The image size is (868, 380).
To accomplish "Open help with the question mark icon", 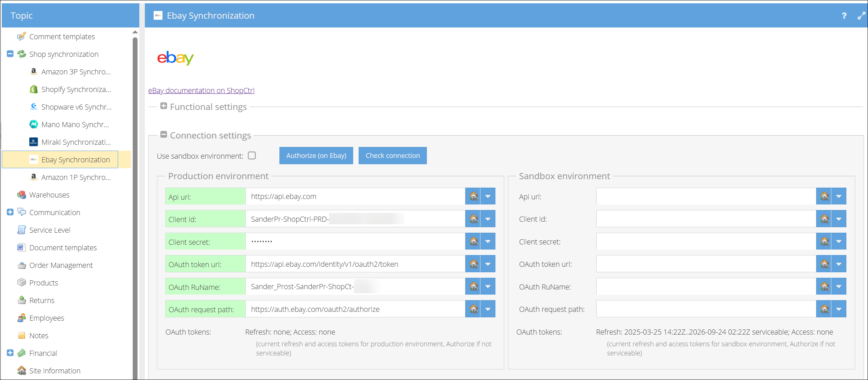I will (845, 16).
